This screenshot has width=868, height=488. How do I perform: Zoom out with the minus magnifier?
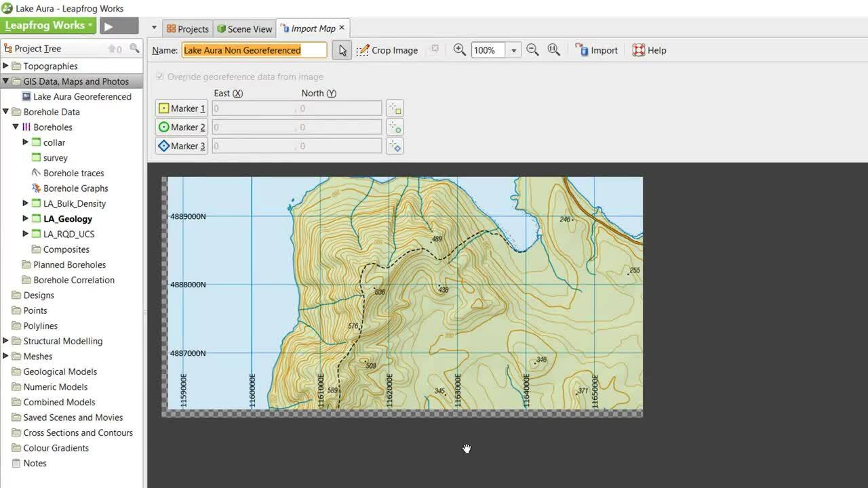coord(532,49)
